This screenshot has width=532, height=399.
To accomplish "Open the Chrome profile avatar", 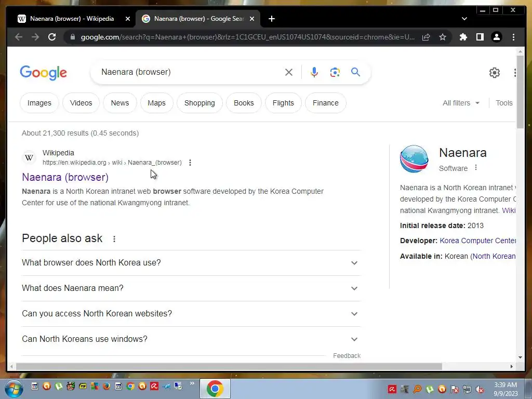I will coord(496,37).
